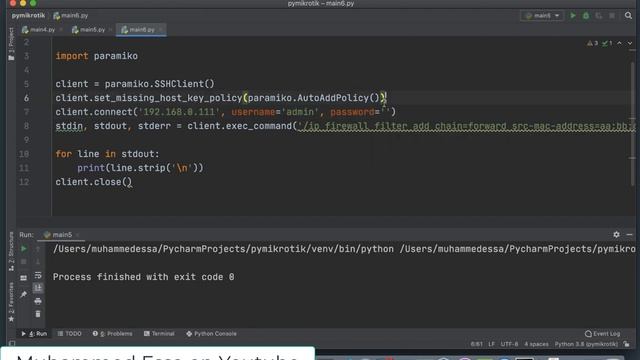Click the up arrow in Run panel
This screenshot has height=360, width=640.
pos(38,249)
